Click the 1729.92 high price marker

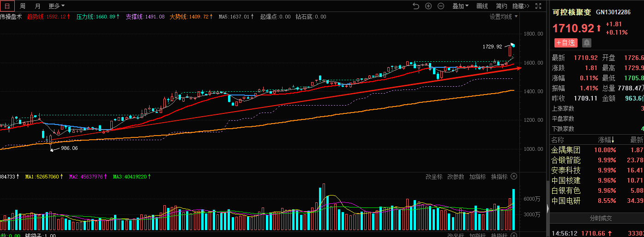point(492,47)
